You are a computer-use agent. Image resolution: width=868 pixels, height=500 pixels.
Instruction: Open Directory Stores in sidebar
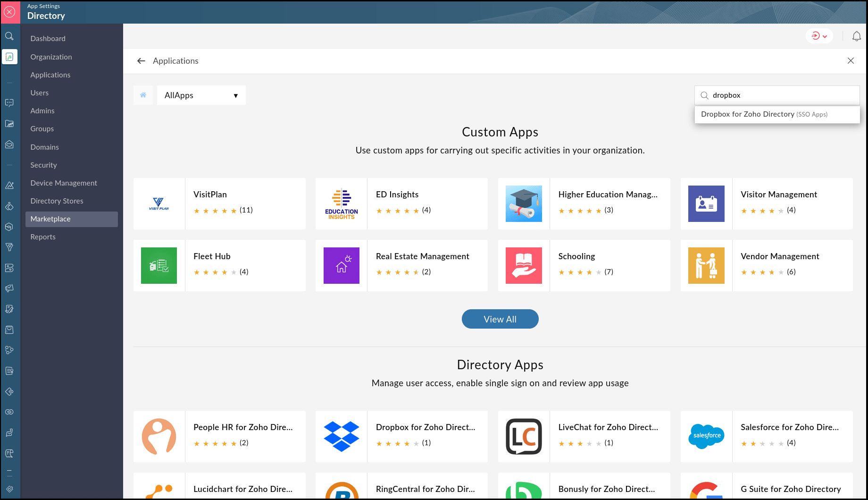(x=57, y=201)
